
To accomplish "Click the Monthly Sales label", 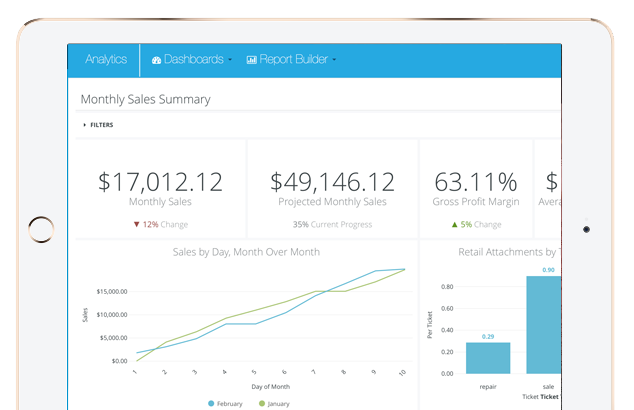I will click(161, 201).
